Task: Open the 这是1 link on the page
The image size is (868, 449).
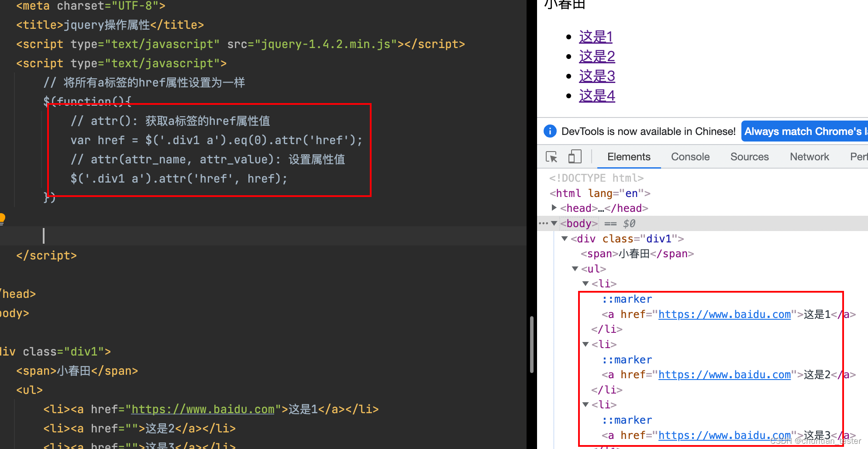Action: [x=596, y=37]
